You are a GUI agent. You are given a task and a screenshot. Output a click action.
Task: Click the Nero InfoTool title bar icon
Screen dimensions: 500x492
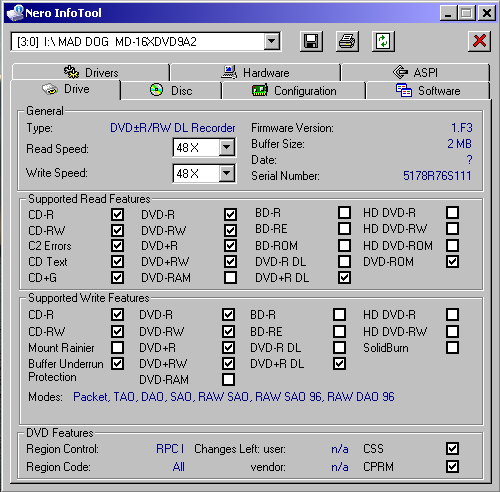pyautogui.click(x=15, y=13)
